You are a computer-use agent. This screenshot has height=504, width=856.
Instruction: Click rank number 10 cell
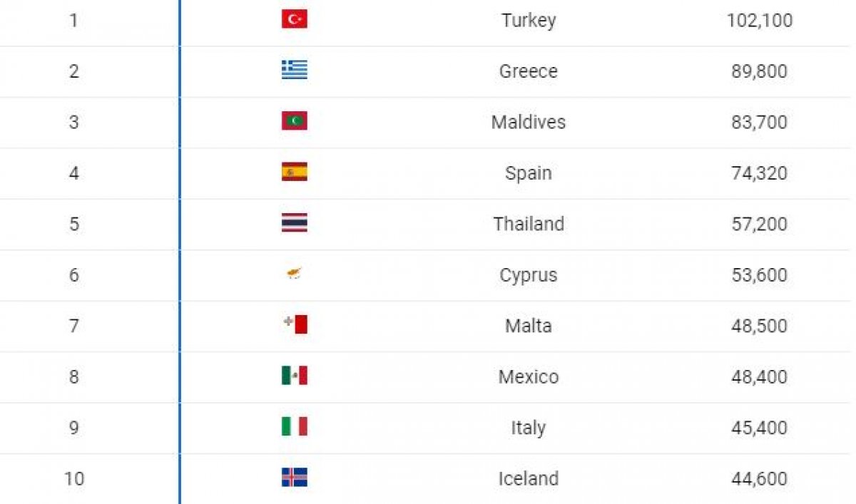[x=74, y=478]
